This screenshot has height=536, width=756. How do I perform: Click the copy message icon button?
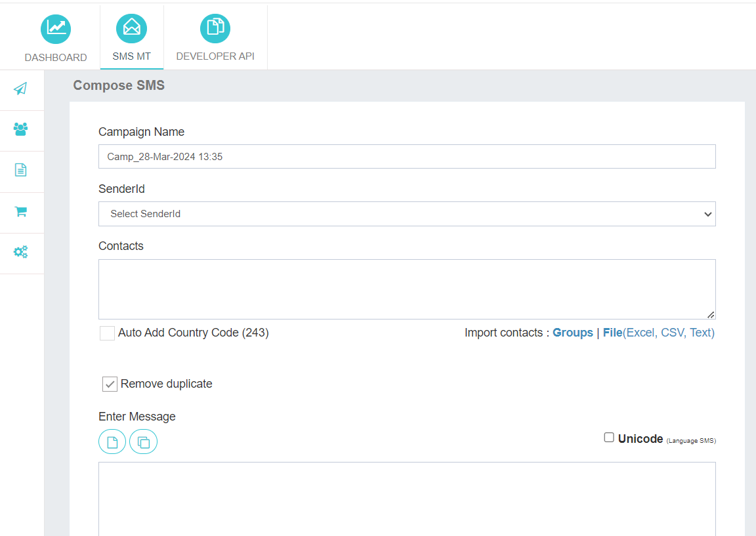coord(143,442)
